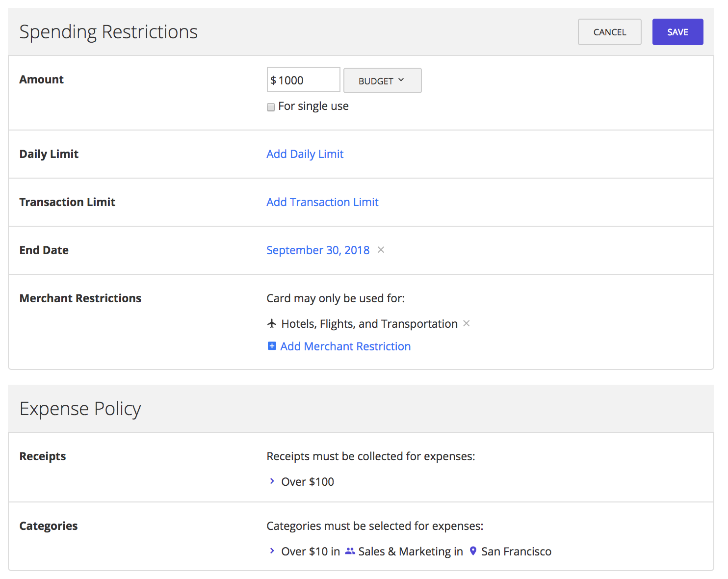The height and width of the screenshot is (579, 728).
Task: Save the spending restrictions
Action: tap(677, 32)
